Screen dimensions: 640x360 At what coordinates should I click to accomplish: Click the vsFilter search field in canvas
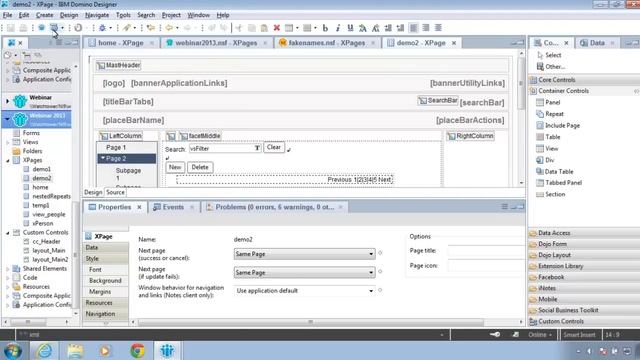(225, 149)
